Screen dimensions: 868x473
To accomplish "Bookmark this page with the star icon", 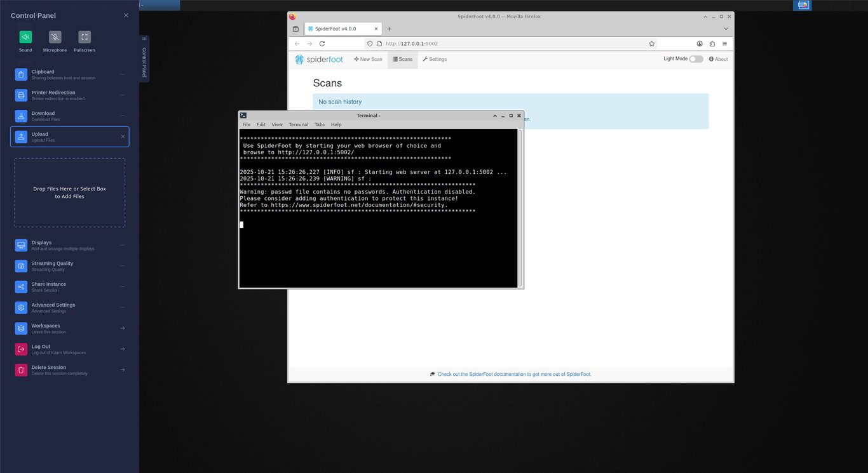I will click(x=652, y=44).
